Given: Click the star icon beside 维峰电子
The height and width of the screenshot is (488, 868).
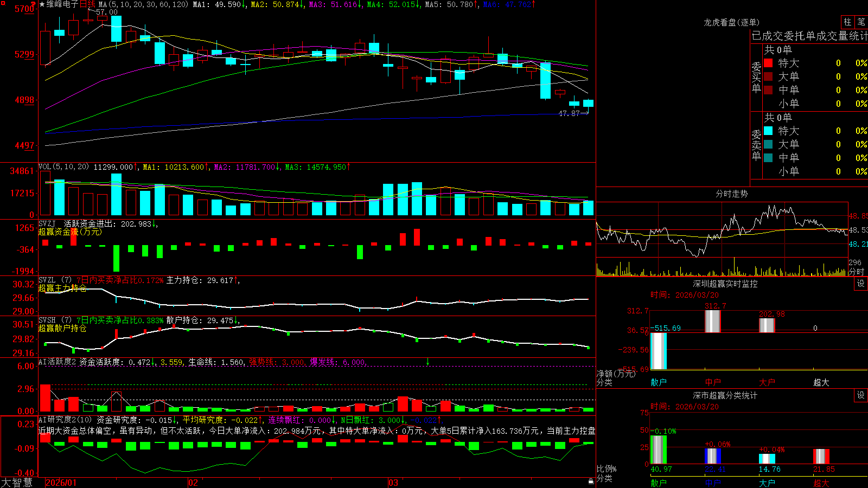Looking at the screenshot, I should pyautogui.click(x=42, y=4).
